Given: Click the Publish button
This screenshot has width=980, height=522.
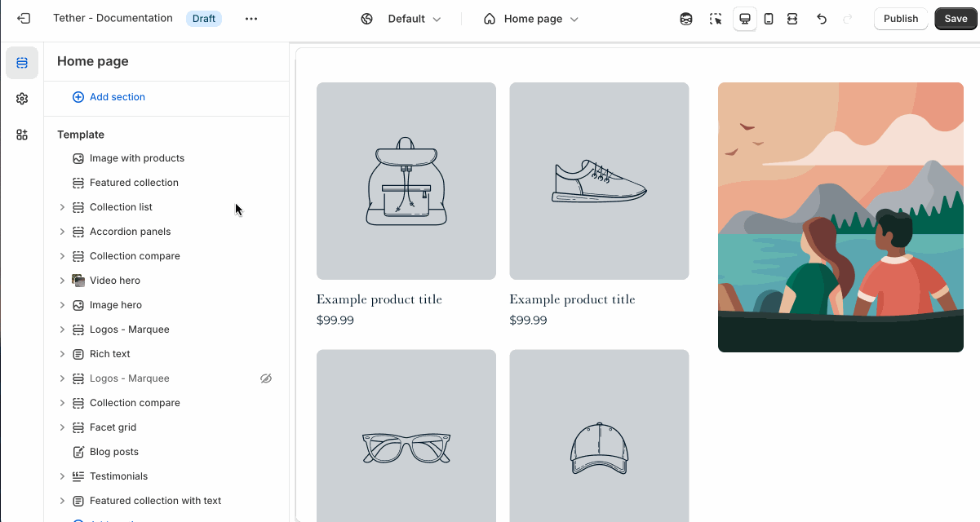Looking at the screenshot, I should tap(901, 19).
